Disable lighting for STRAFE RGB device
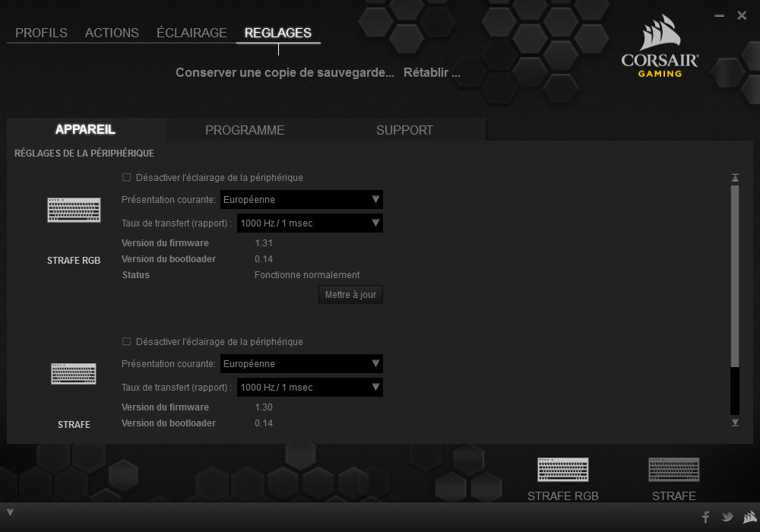This screenshot has height=532, width=760. (127, 178)
